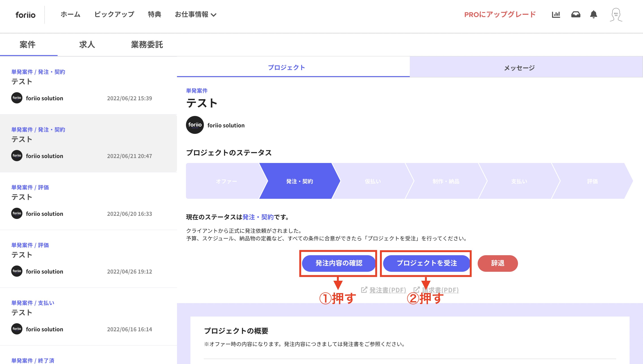Open the 支払い project dated 2022/06/16 16:14

coord(88,317)
